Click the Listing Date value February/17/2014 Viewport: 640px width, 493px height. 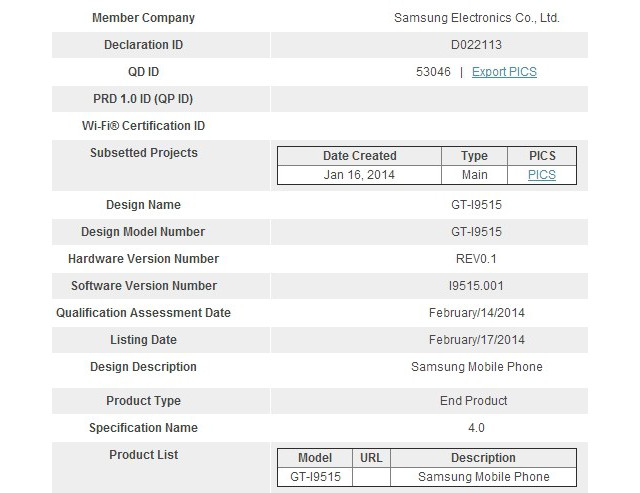pyautogui.click(x=477, y=340)
